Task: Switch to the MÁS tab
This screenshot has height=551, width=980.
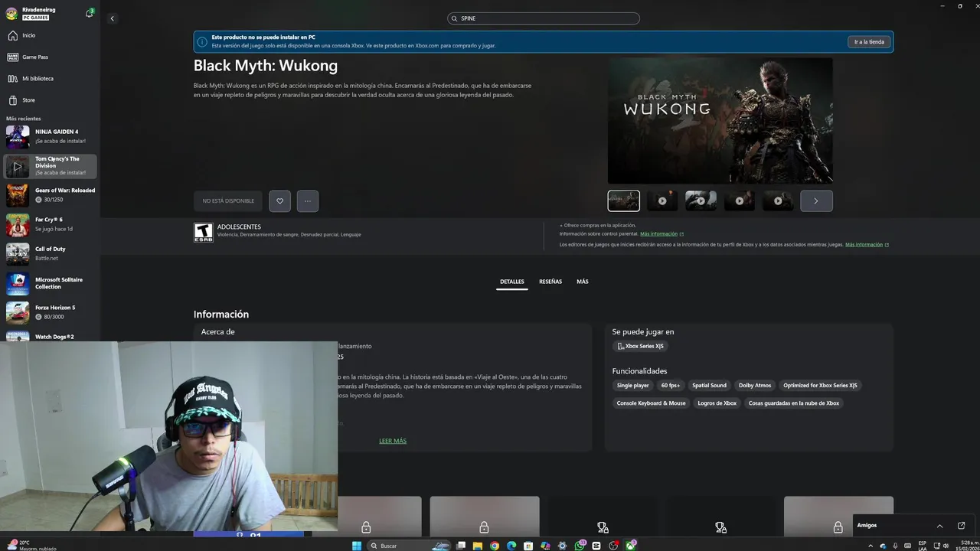Action: click(583, 282)
